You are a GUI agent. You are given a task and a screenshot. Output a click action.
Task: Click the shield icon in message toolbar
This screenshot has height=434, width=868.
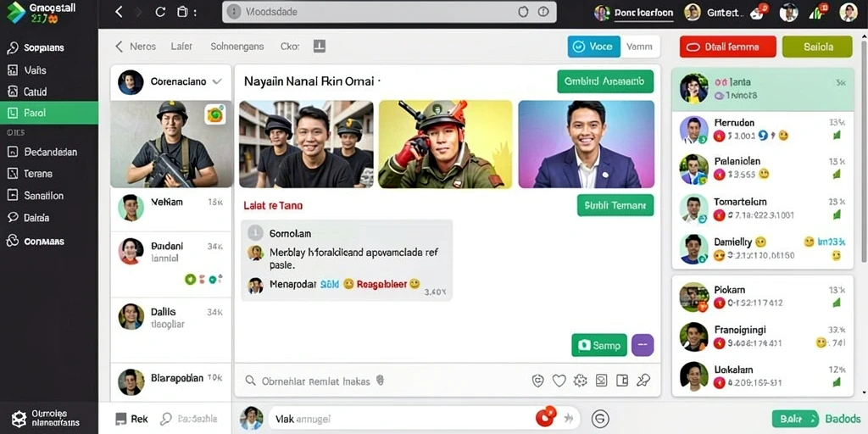537,381
